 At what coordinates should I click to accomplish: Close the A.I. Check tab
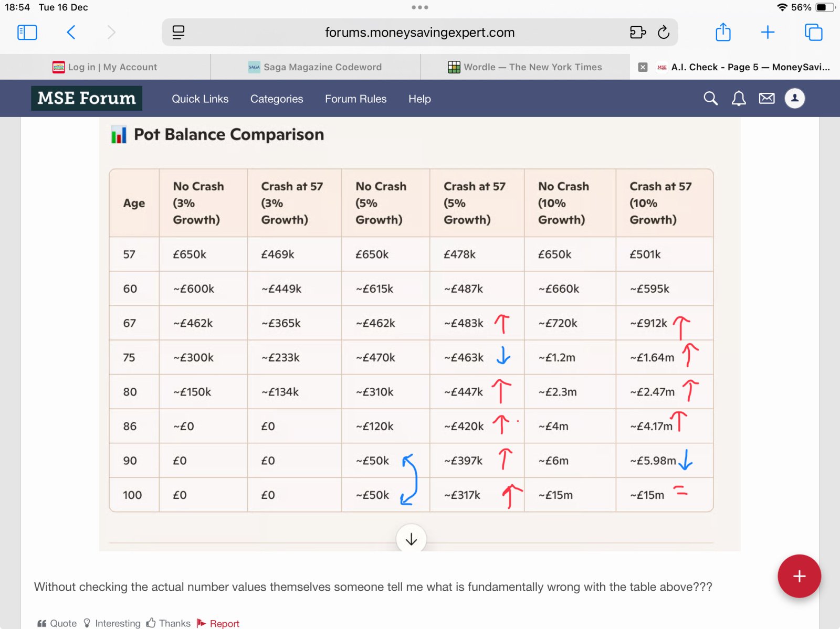point(643,67)
